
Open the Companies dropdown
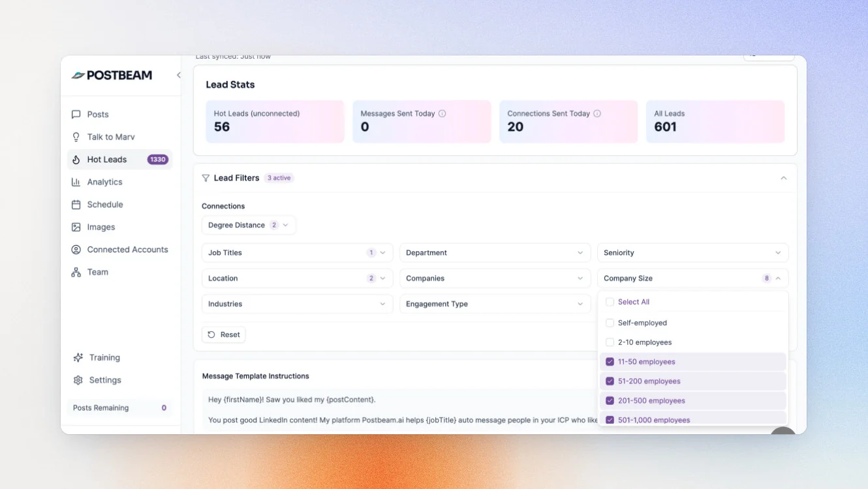click(x=495, y=278)
